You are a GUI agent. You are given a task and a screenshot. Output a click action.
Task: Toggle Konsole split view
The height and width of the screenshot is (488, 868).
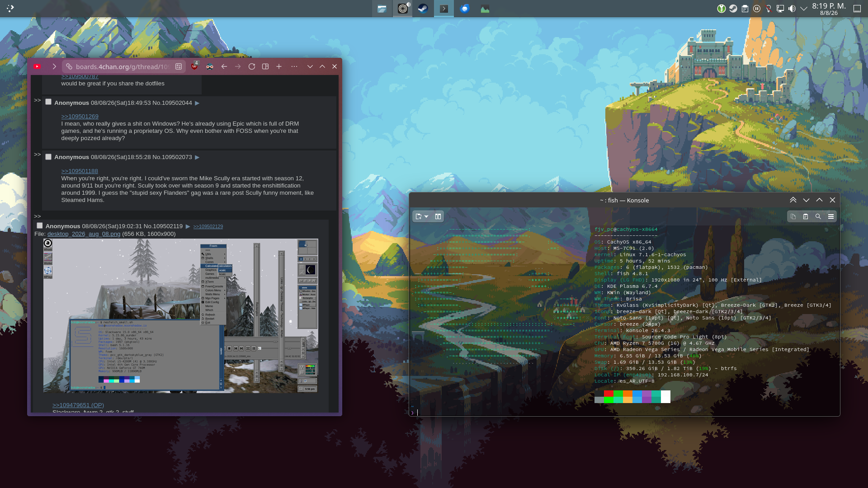(438, 216)
